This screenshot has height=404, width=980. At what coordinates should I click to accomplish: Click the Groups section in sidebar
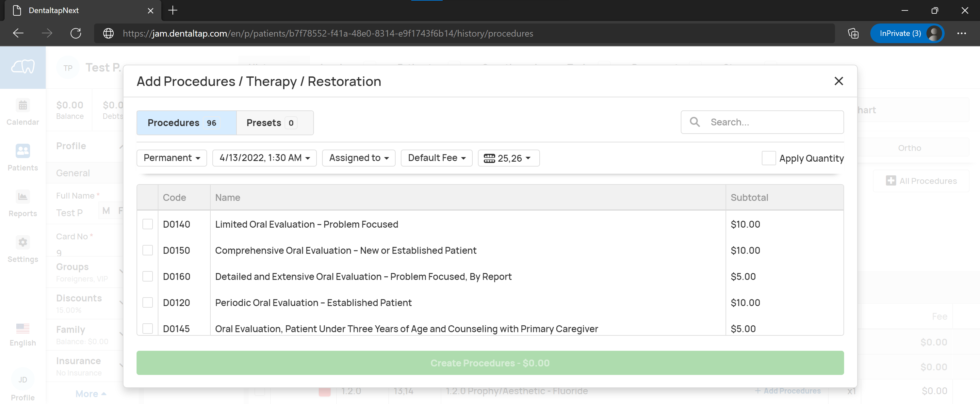point(85,272)
